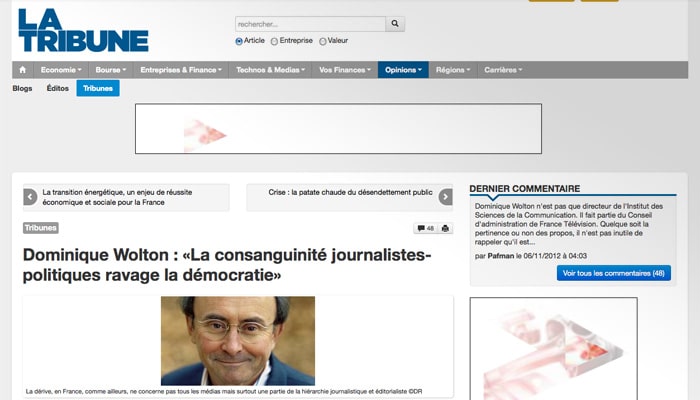Screen dimensions: 700x400
Task: Click the La Tribune logo
Action: 83,30
